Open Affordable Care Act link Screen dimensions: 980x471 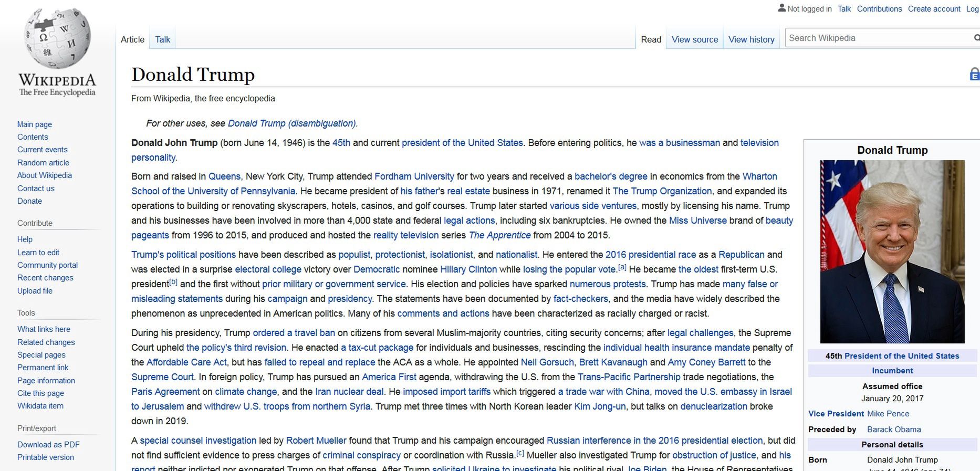click(186, 362)
